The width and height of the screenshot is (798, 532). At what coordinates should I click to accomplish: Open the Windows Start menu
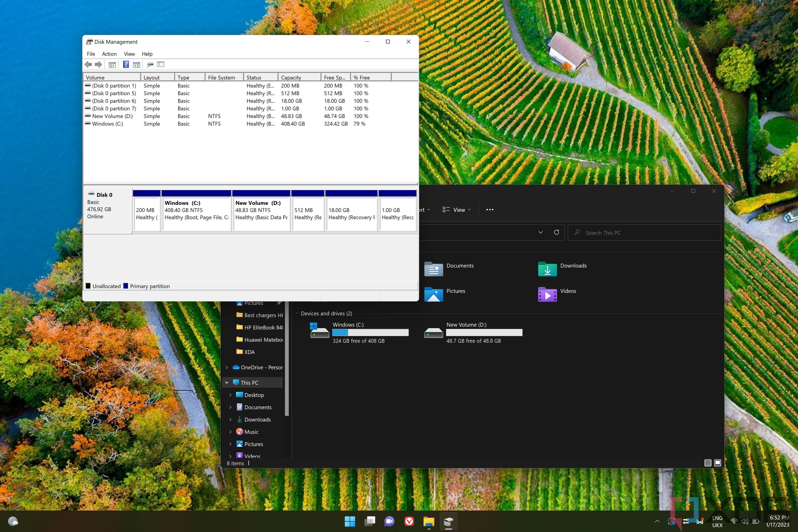click(350, 521)
